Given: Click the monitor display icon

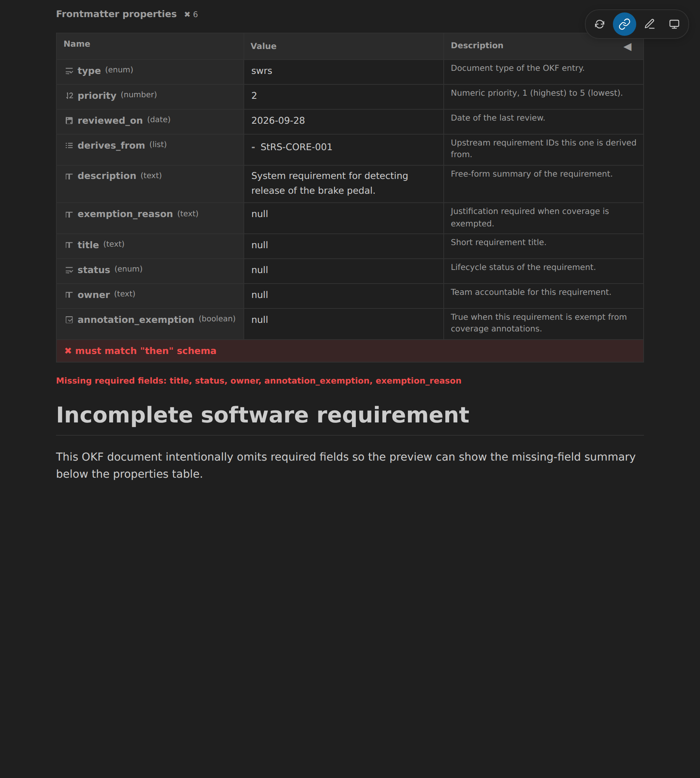Looking at the screenshot, I should pyautogui.click(x=674, y=24).
